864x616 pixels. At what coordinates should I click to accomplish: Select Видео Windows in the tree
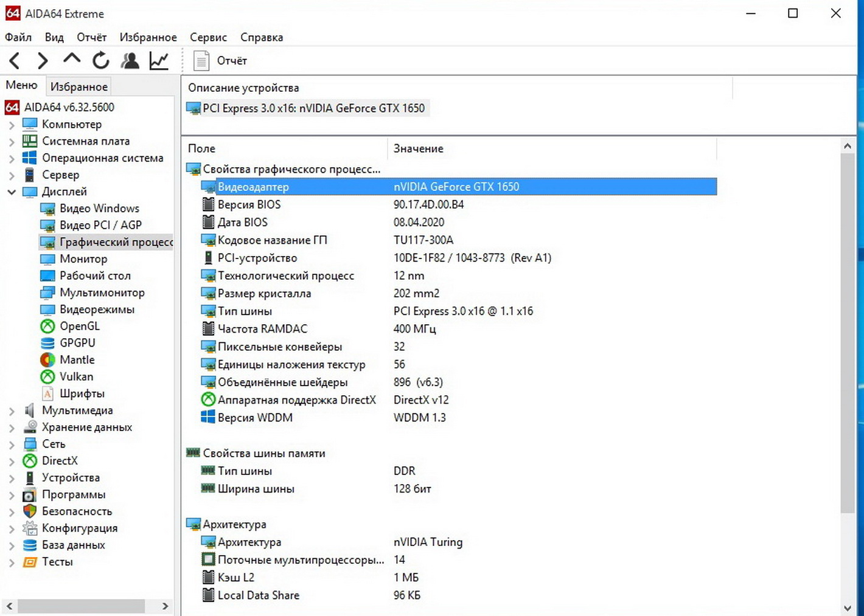(x=90, y=208)
